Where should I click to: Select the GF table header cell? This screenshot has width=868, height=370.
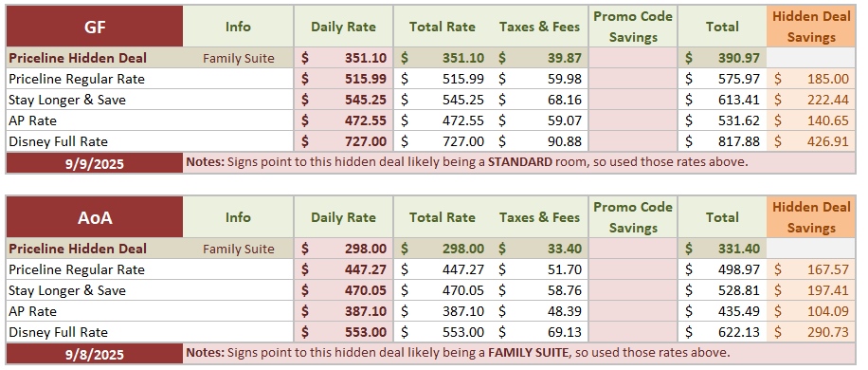point(95,27)
